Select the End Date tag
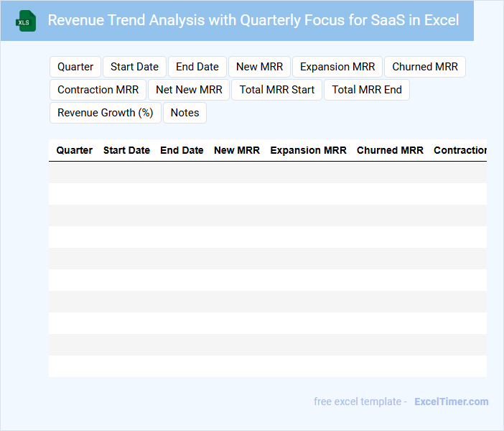The height and width of the screenshot is (431, 504). point(197,67)
